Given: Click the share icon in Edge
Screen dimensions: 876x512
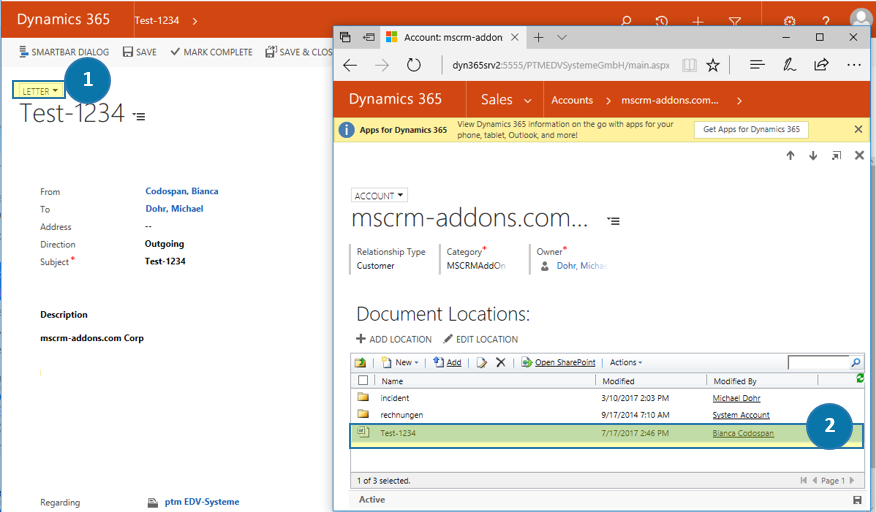Looking at the screenshot, I should pyautogui.click(x=821, y=65).
